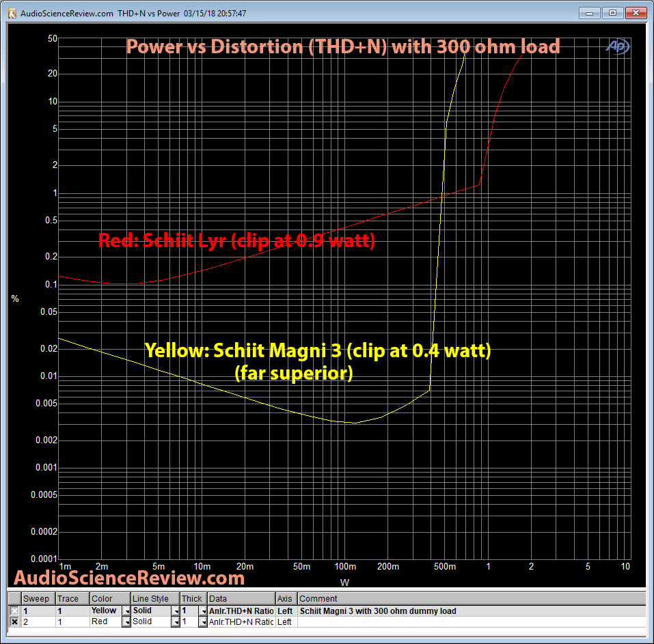Click the '%' Y-axis unit label
The image size is (654, 644).
tap(15, 299)
